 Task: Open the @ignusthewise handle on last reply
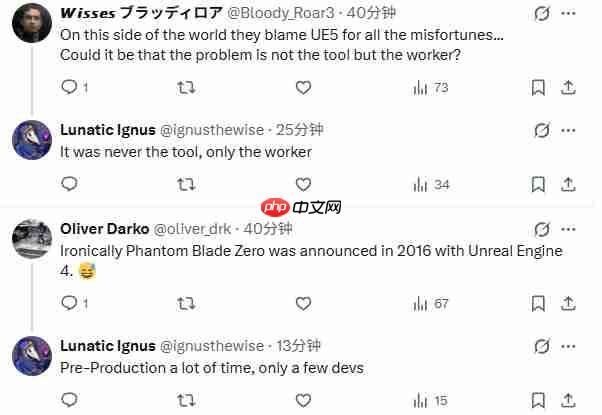(x=216, y=345)
